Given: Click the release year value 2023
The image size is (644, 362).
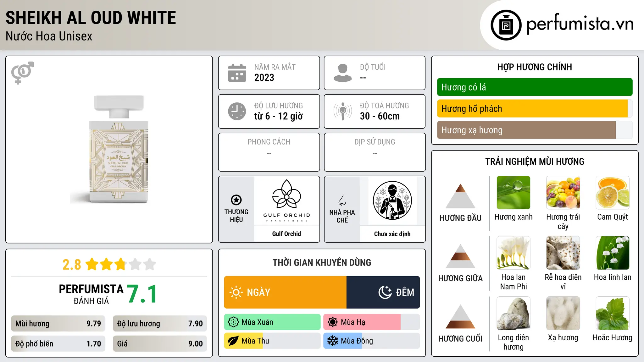Looking at the screenshot, I should 264,78.
